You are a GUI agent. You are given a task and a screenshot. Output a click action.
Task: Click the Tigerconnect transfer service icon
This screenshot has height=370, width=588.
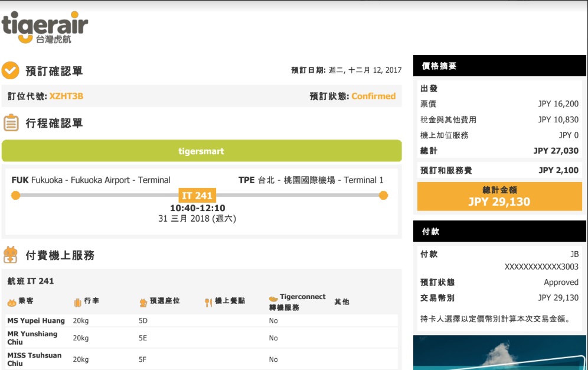(273, 299)
